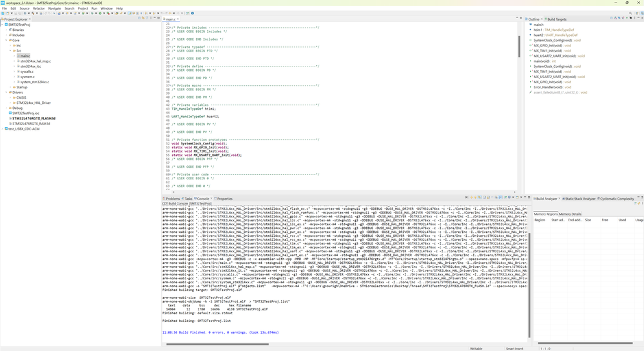Expand the Startup folder

pos(10,87)
